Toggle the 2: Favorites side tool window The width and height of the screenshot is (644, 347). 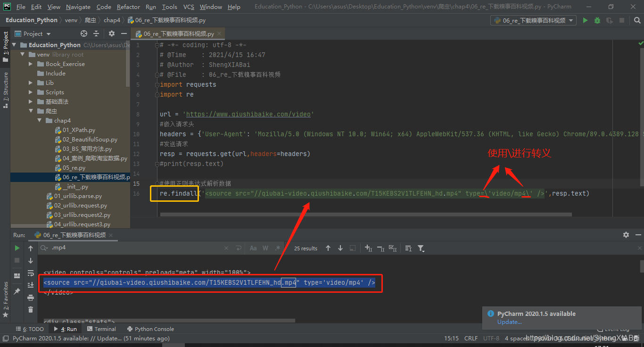(x=5, y=299)
